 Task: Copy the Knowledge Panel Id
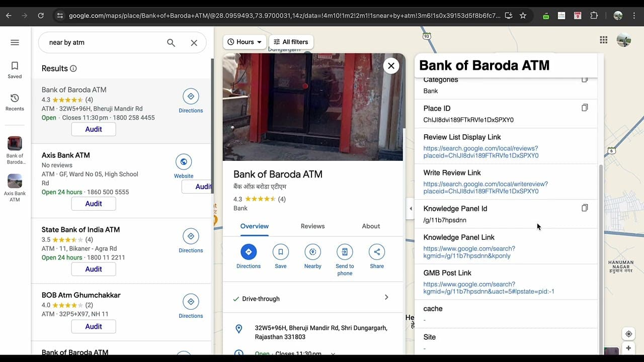click(x=585, y=208)
